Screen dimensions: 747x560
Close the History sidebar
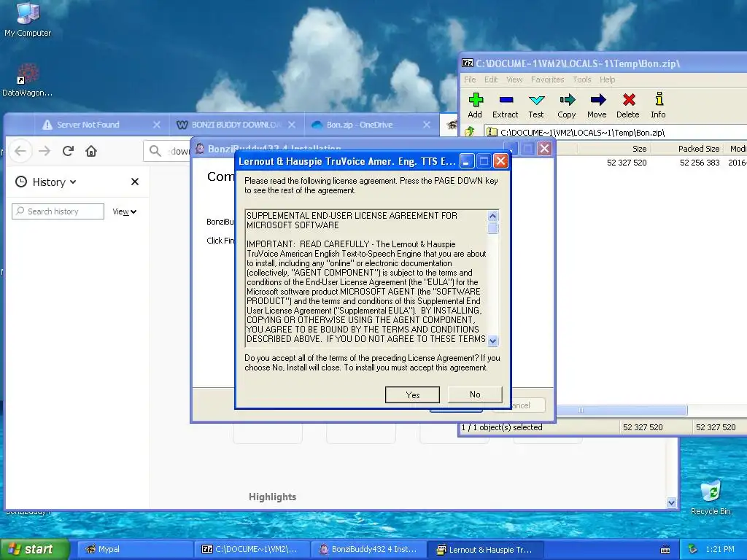135,182
